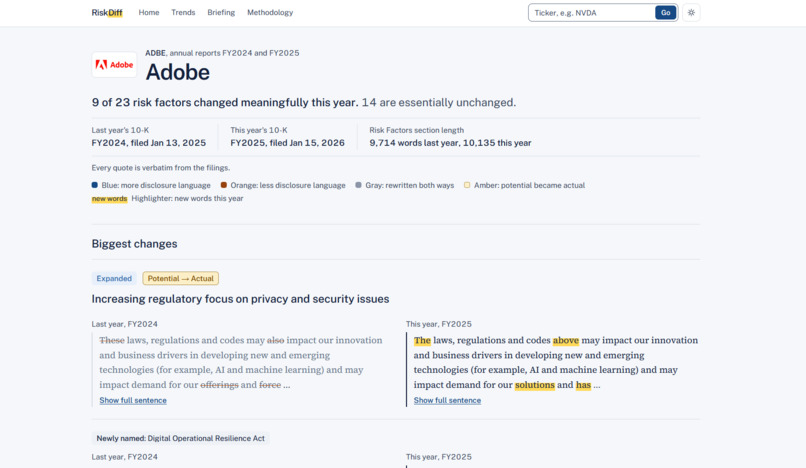Click the RiskDiff logo
The height and width of the screenshot is (468, 806).
point(107,12)
